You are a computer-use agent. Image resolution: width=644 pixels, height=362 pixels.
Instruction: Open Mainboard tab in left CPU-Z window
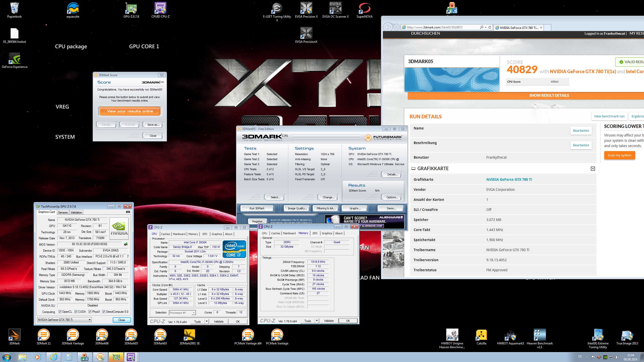pos(179,234)
